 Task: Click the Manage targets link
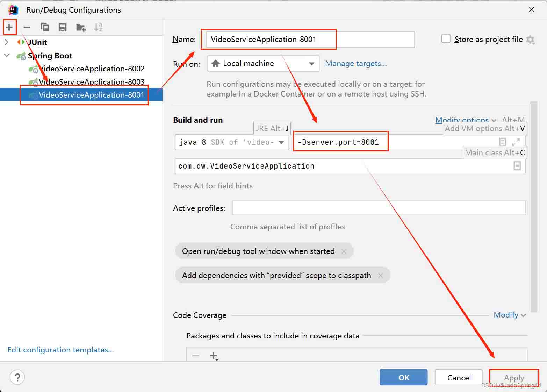click(356, 64)
